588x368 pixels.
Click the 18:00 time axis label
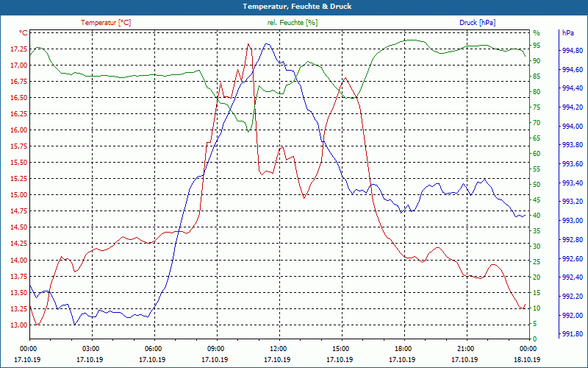click(403, 349)
